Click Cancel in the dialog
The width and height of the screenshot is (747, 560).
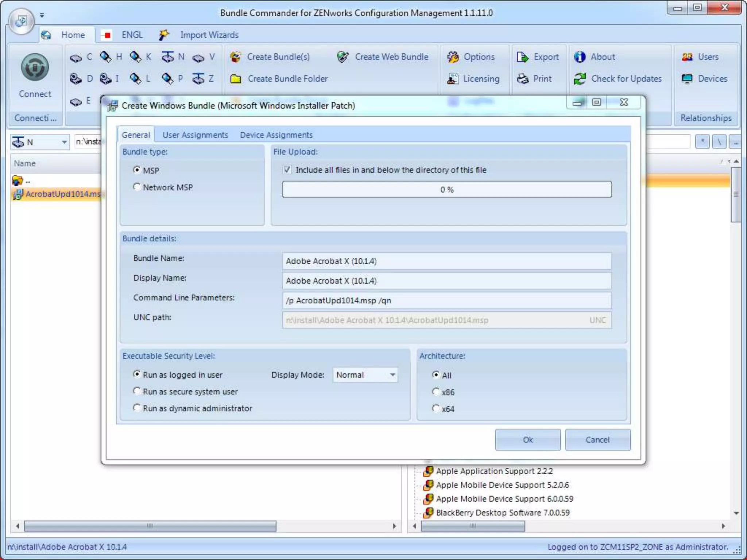(597, 440)
